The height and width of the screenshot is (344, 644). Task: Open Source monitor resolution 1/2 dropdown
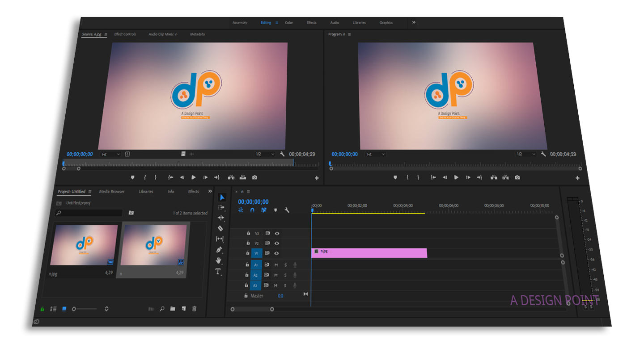[265, 154]
